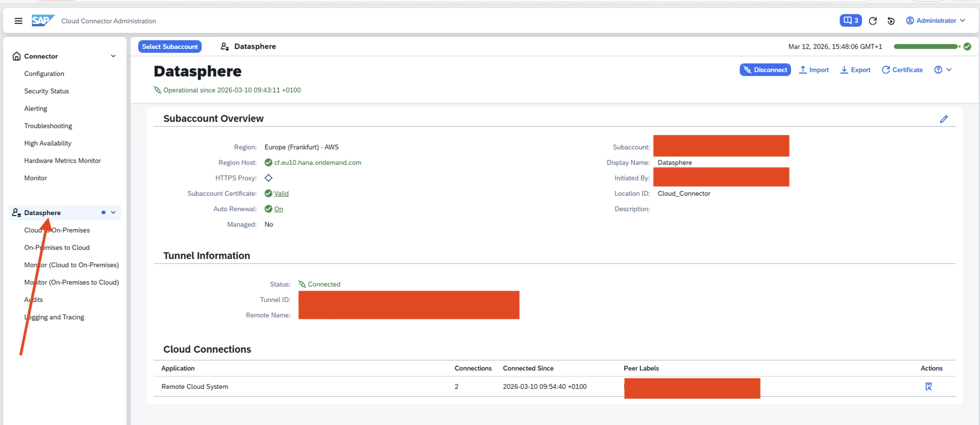980x425 pixels.
Task: Click the green status progress bar
Action: pyautogui.click(x=925, y=47)
